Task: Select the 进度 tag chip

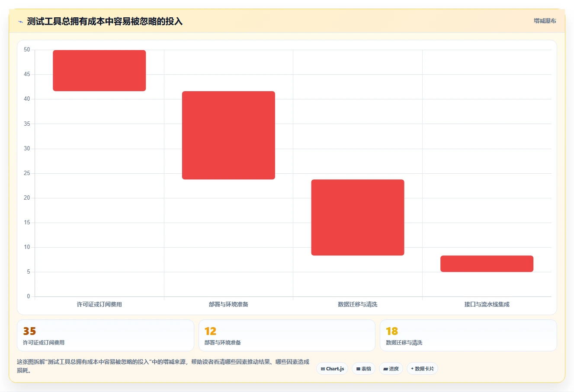Action: tap(391, 369)
